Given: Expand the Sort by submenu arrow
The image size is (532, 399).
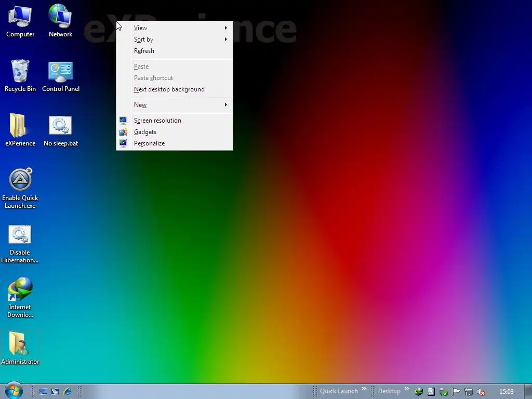Looking at the screenshot, I should [x=225, y=39].
